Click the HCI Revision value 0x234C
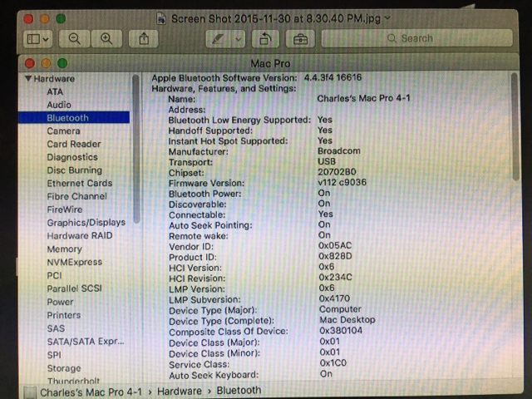Screen dimensions: 532x399 (335, 277)
